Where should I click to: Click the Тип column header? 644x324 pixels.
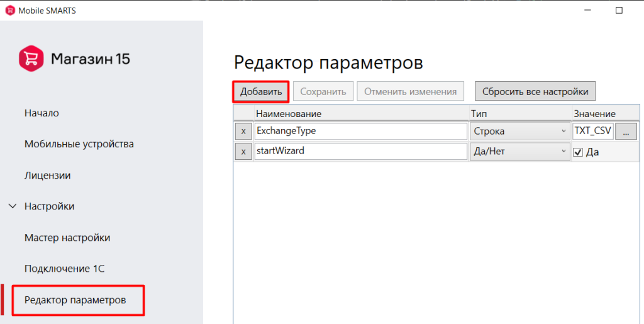(520, 113)
